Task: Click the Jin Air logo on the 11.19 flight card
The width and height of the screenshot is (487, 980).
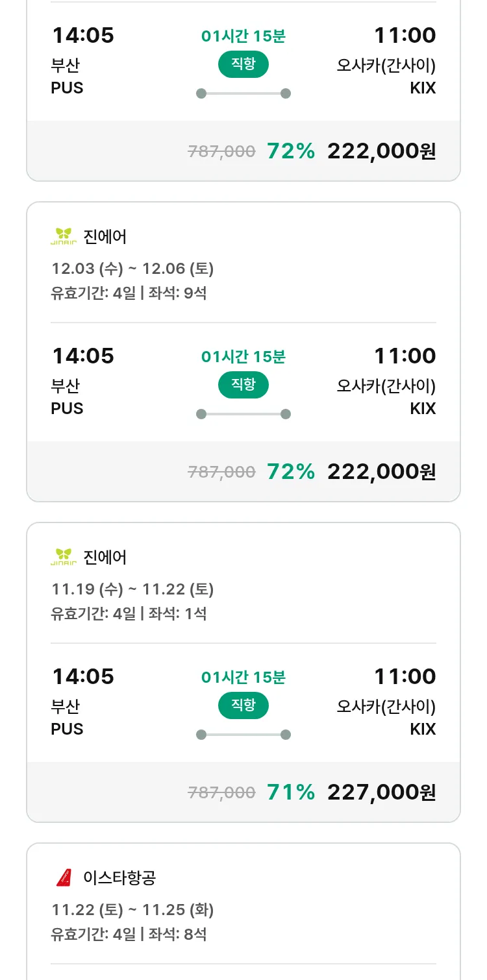Action: click(64, 557)
